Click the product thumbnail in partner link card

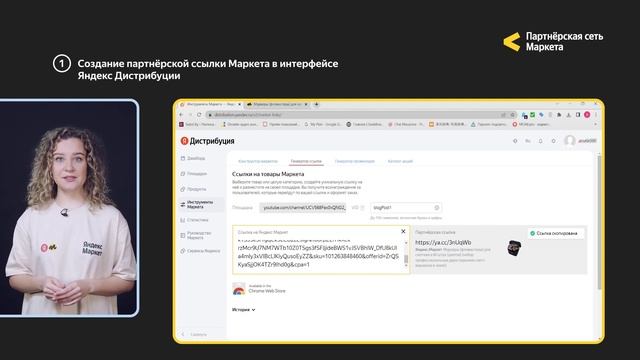tap(514, 248)
